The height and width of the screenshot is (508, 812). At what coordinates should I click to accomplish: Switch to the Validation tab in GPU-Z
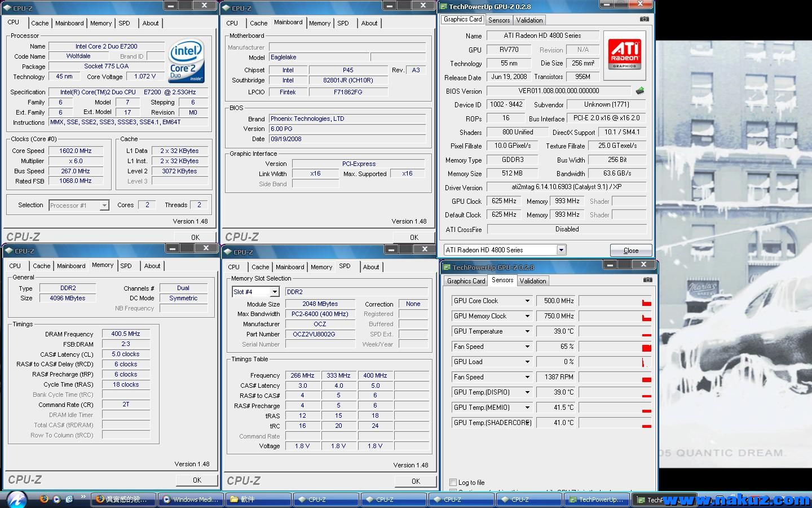(x=529, y=20)
